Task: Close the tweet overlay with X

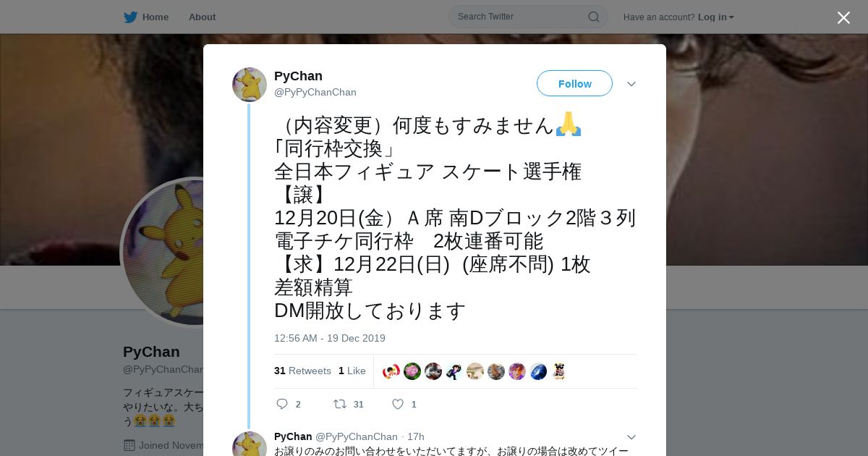Action: 843,17
